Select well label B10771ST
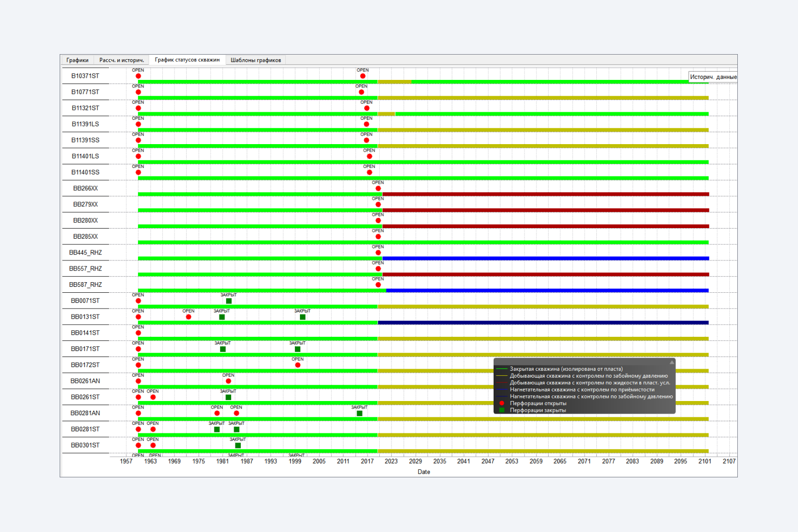 tap(85, 92)
